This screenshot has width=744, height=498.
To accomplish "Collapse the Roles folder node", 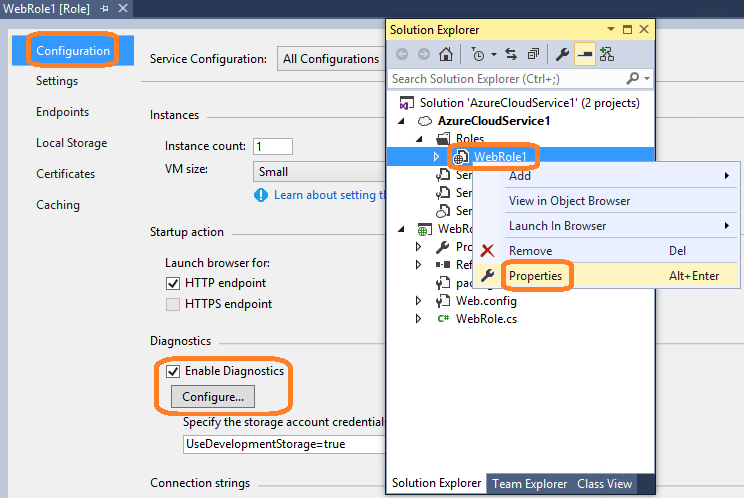I will tap(419, 139).
